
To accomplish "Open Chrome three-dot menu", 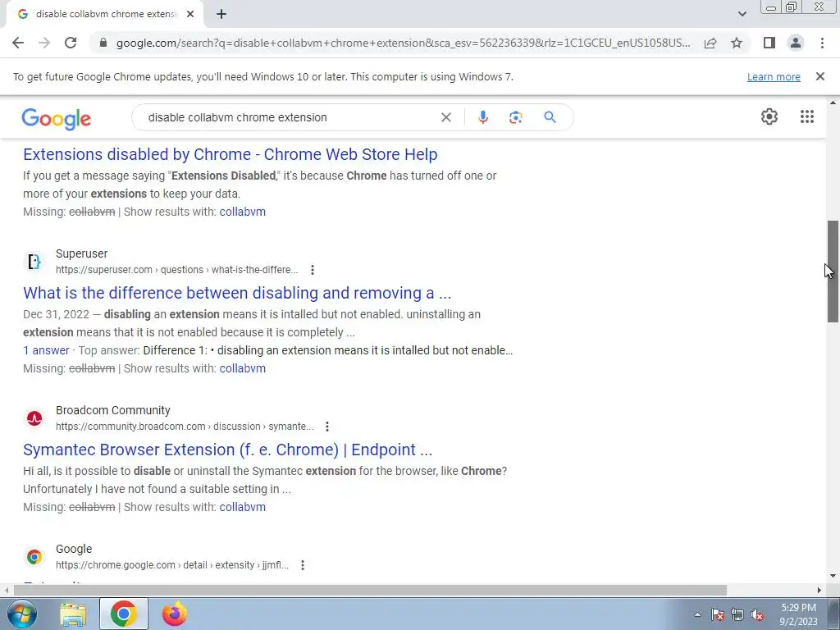I will [822, 43].
